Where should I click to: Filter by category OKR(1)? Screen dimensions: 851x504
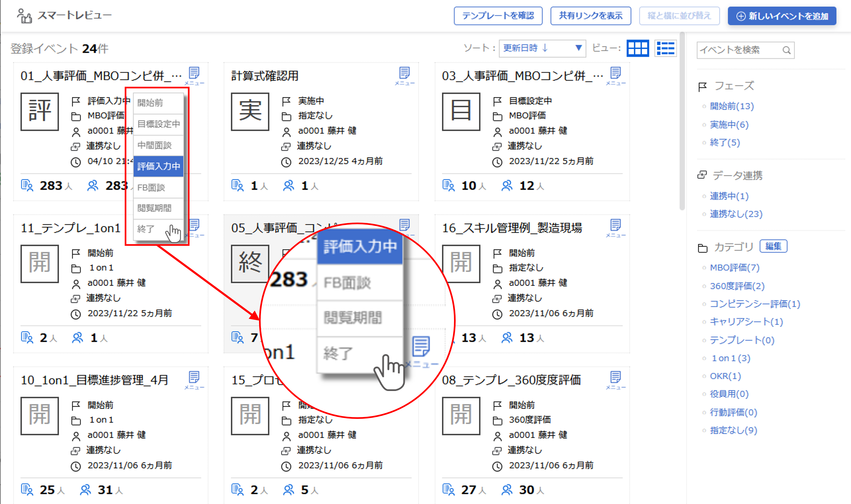click(x=725, y=376)
